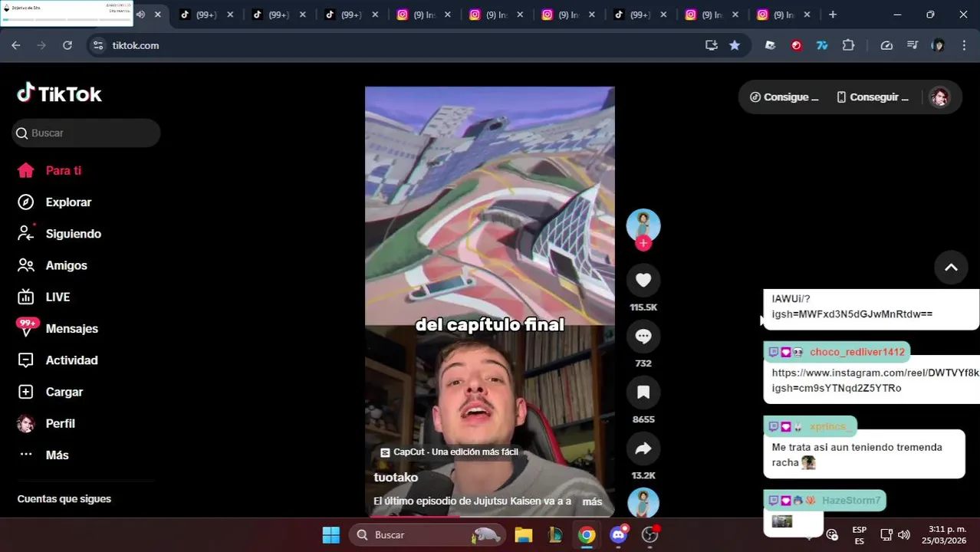The image size is (980, 552).
Task: Go to previous video with up chevron
Action: 951,268
